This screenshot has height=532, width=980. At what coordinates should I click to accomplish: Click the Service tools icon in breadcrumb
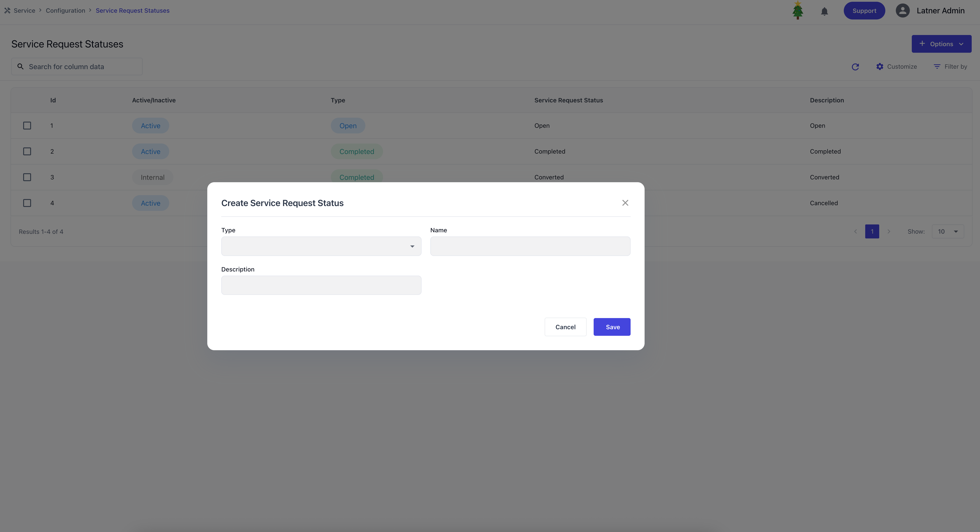click(x=7, y=11)
